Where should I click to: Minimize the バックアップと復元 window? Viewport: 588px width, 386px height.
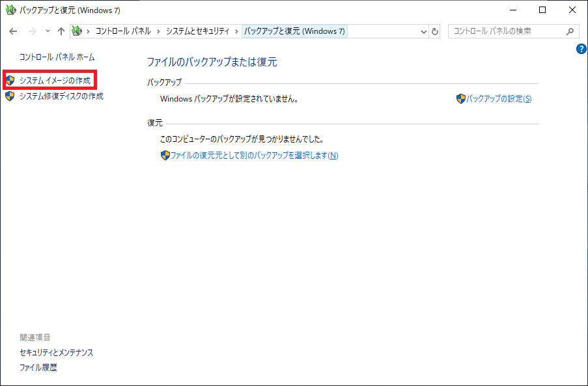pos(512,10)
